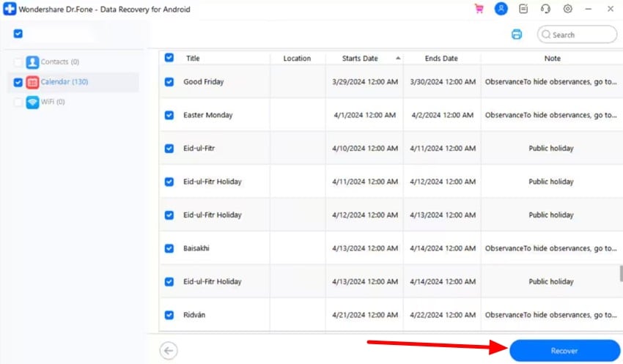623x364 pixels.
Task: Click the WiFi category icon
Action: pos(32,102)
